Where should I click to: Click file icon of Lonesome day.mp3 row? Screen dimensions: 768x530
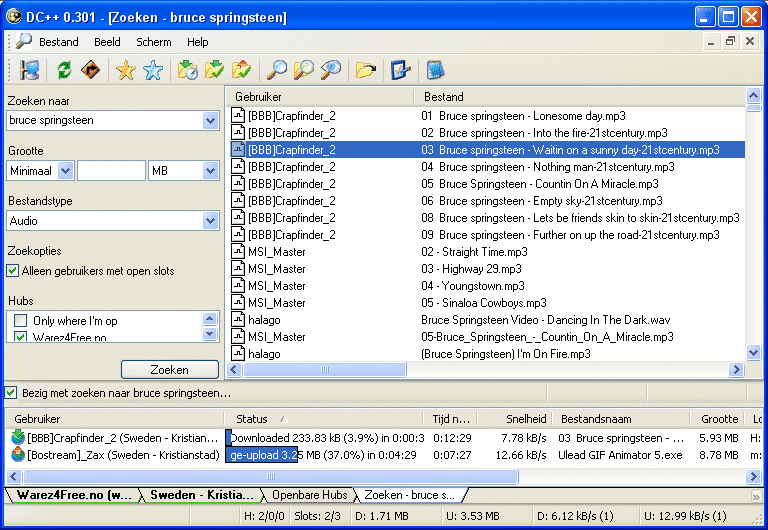coord(238,116)
